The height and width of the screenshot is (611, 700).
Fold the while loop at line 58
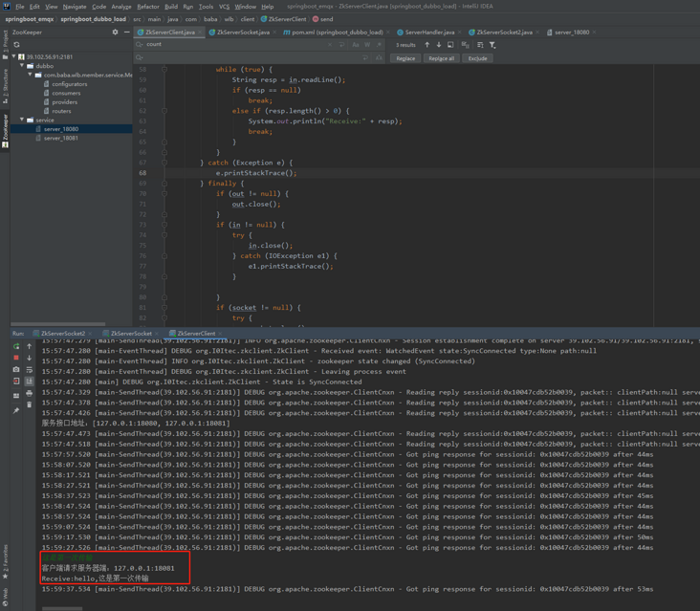[x=164, y=69]
